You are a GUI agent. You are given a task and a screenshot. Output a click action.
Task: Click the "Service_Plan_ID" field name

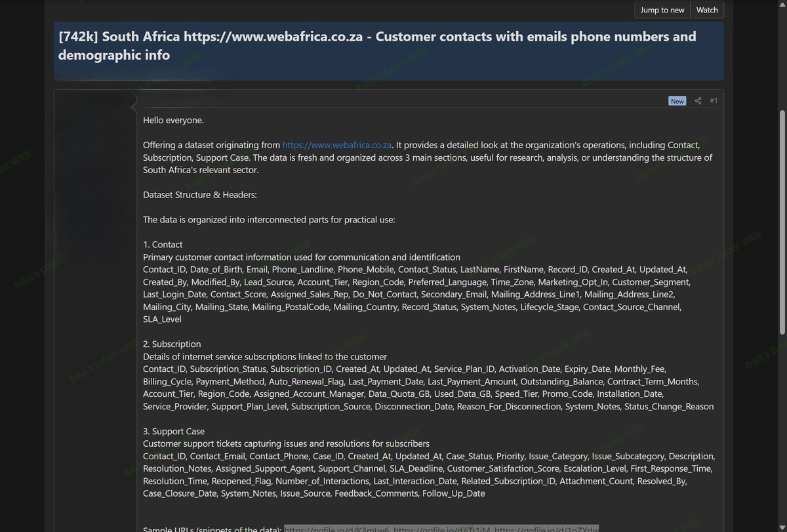point(464,369)
